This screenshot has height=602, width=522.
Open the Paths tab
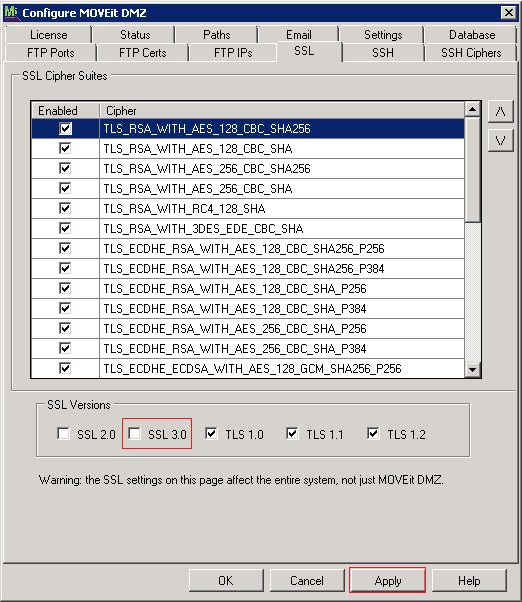tap(217, 35)
